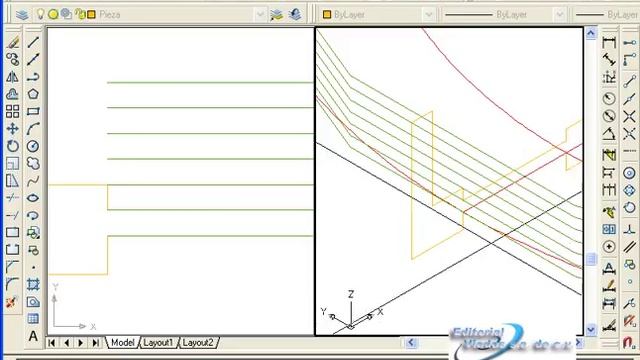Select the Revision Cloud tool
The height and width of the screenshot is (360, 640).
(x=33, y=163)
